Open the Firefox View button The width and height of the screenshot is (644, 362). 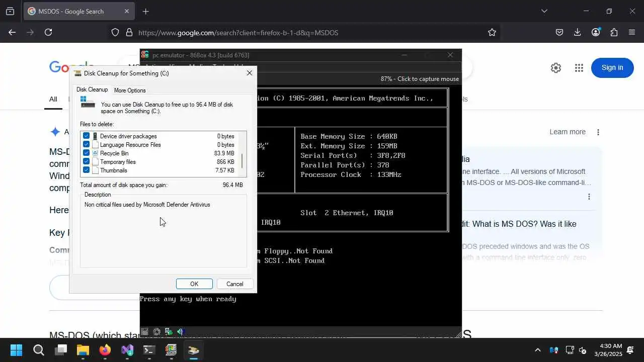[10, 11]
